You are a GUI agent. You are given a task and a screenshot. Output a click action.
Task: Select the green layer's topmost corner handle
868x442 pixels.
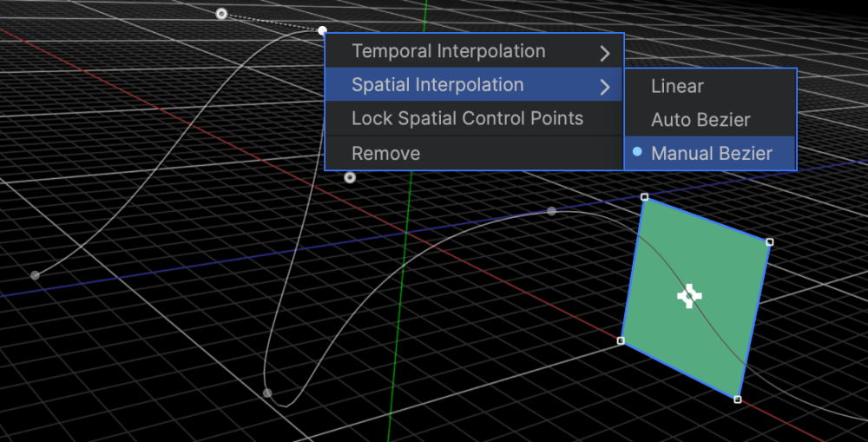(x=644, y=197)
